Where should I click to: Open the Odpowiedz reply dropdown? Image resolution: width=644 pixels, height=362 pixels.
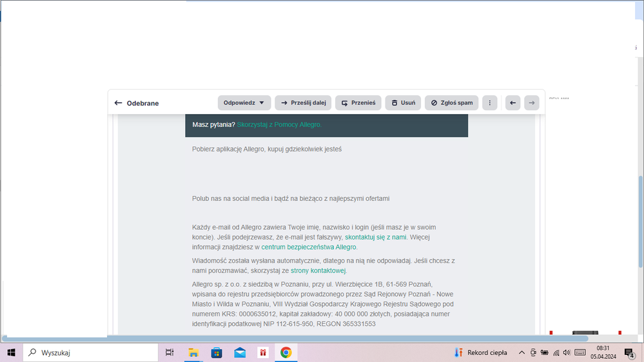(244, 102)
